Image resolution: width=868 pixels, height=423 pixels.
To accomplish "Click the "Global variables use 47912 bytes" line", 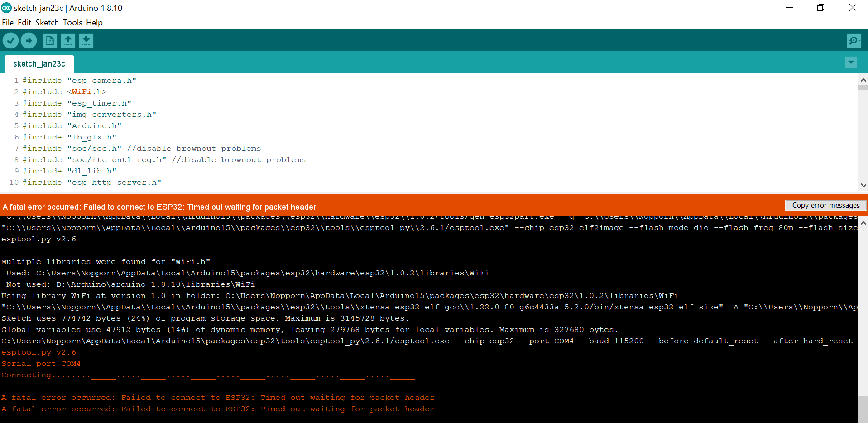I will click(x=310, y=330).
